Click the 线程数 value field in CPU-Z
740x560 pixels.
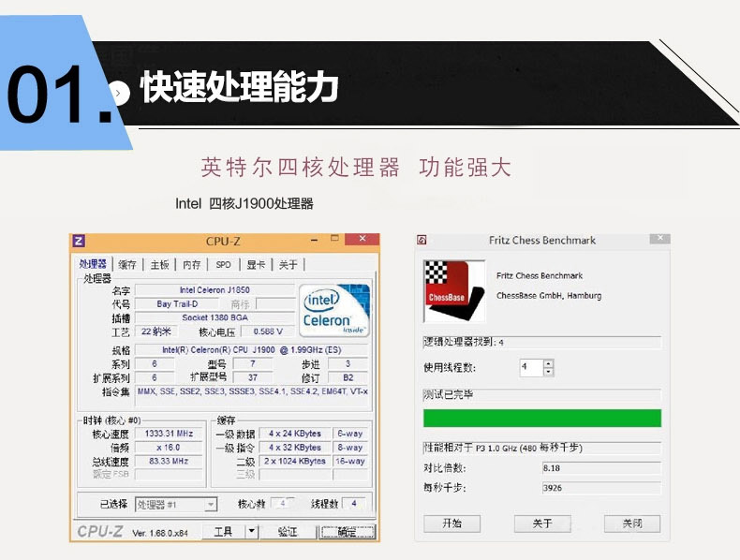point(353,504)
